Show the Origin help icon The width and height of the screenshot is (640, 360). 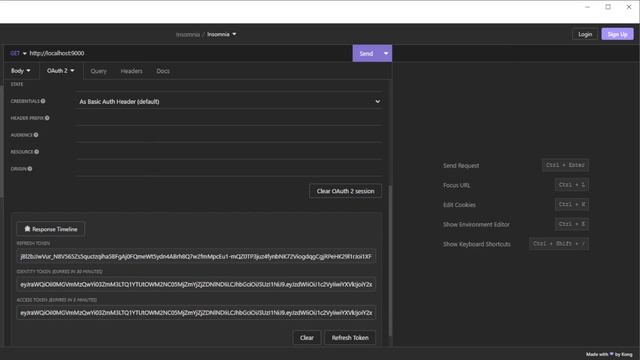click(30, 169)
